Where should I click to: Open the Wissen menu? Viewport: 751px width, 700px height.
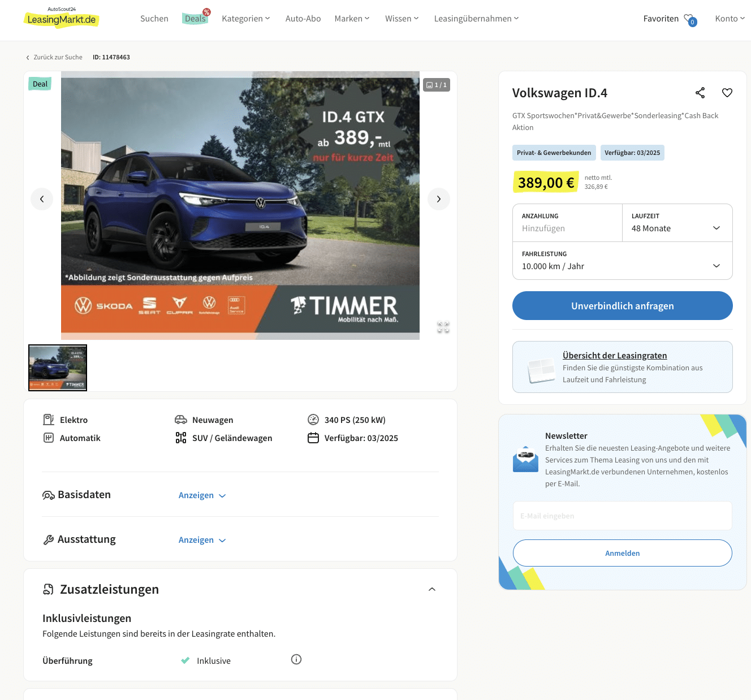pos(402,19)
